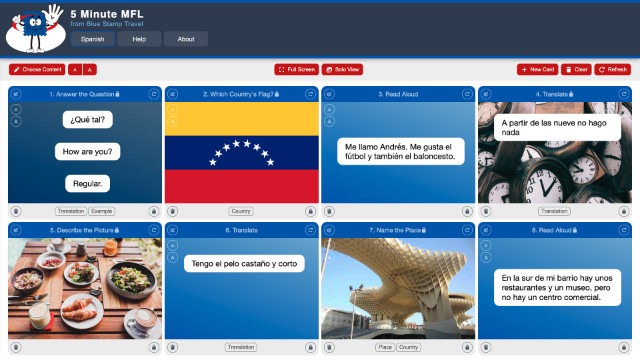This screenshot has height=360, width=640.
Task: Delete the Name the Place card
Action: pos(329,347)
